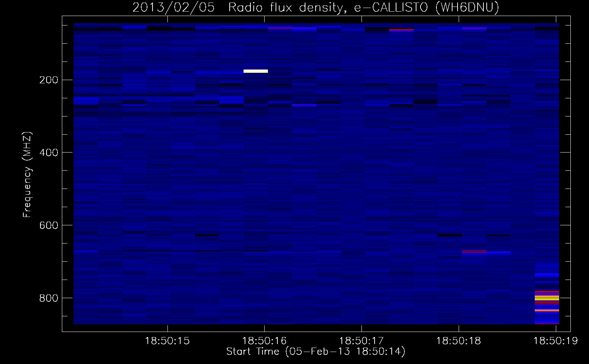The width and height of the screenshot is (589, 364).
Task: Click the 18:50:17 time tick label
Action: click(361, 341)
